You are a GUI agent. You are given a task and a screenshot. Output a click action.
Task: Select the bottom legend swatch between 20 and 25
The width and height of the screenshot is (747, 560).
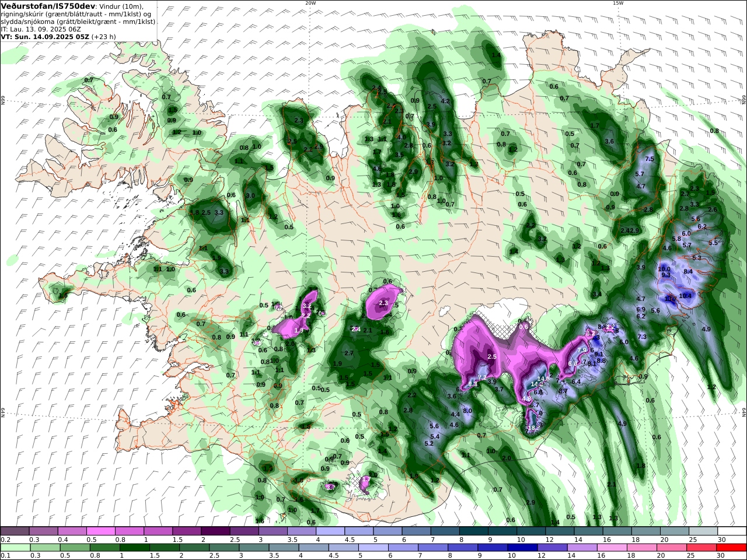coord(673,548)
